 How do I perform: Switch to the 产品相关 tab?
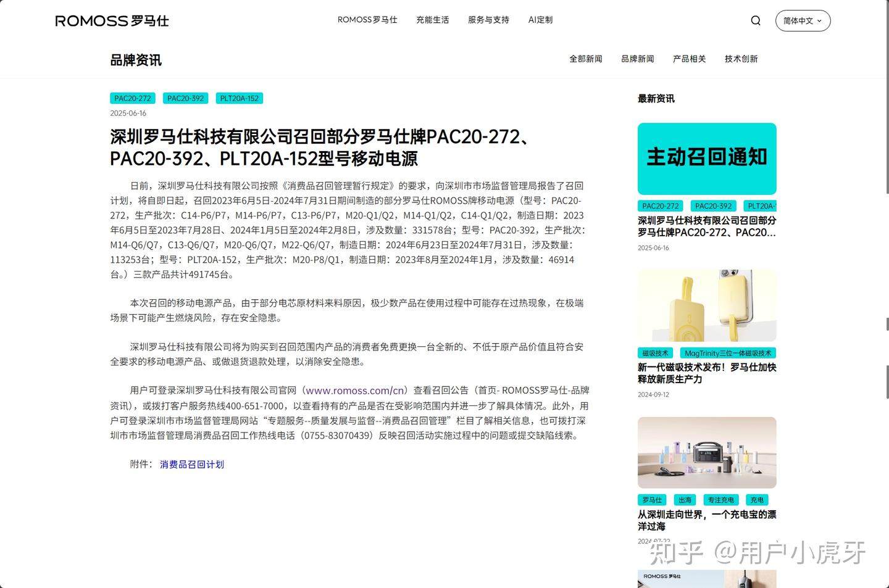[x=689, y=59]
